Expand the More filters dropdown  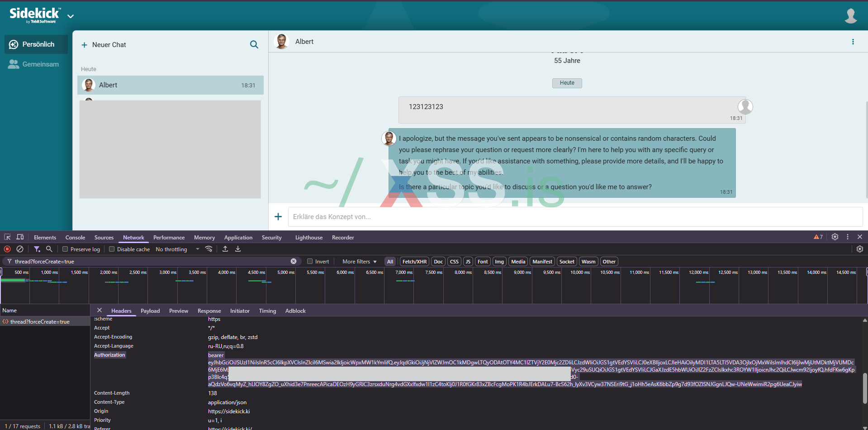click(x=359, y=262)
